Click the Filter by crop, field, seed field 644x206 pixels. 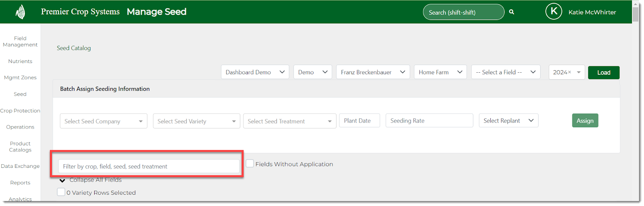149,166
